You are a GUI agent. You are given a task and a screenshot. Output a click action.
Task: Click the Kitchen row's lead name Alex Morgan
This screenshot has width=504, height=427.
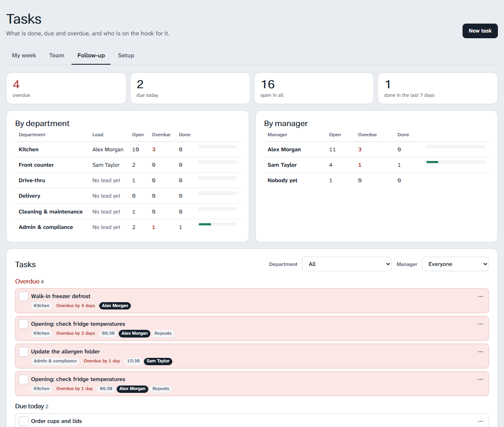tap(108, 150)
